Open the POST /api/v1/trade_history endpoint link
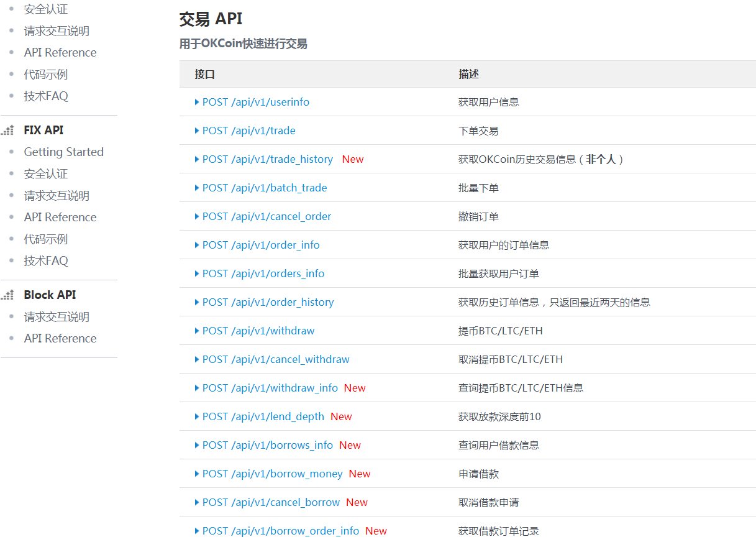Screen dimensions: 756x542 point(267,159)
